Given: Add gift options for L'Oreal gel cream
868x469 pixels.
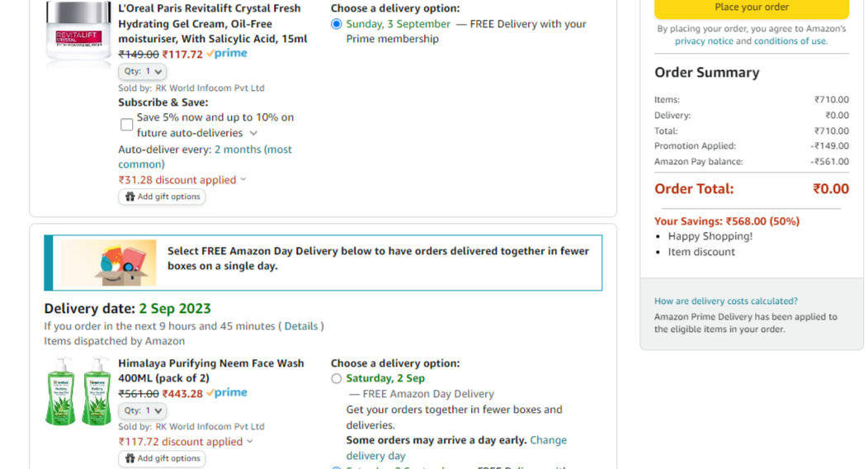Looking at the screenshot, I should 162,197.
